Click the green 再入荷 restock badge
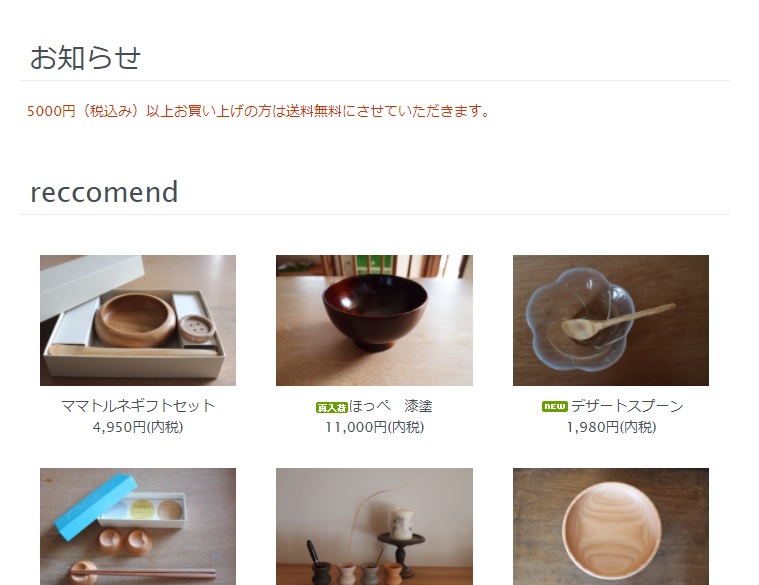 click(332, 407)
